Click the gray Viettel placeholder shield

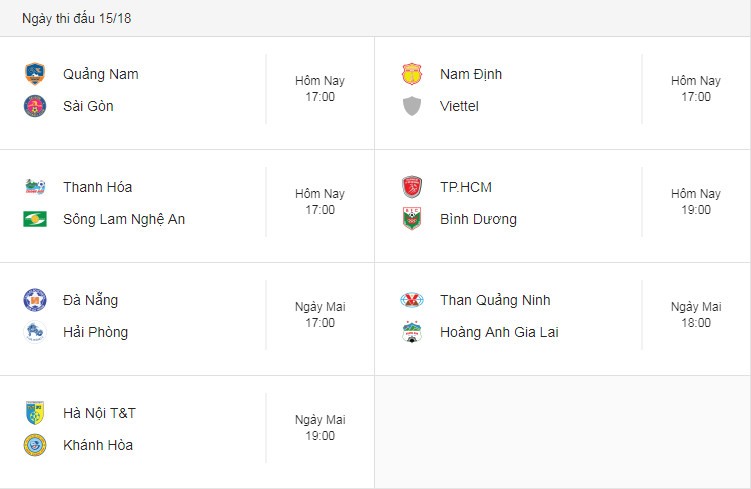(412, 106)
